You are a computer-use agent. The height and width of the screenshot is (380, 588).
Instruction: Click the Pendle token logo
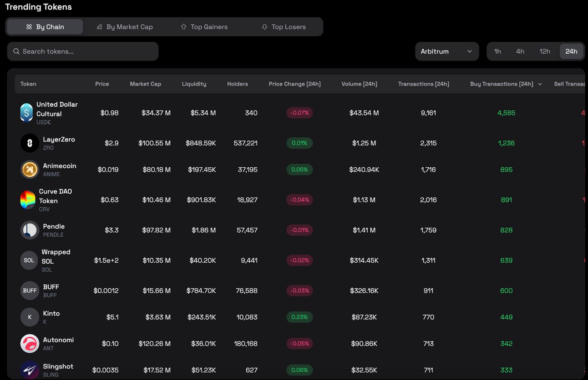pyautogui.click(x=30, y=230)
